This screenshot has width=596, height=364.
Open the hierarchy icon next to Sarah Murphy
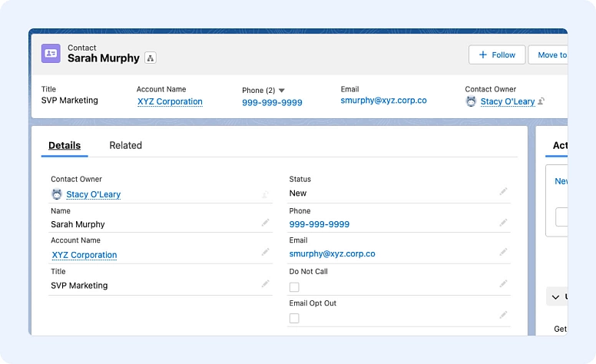(150, 58)
